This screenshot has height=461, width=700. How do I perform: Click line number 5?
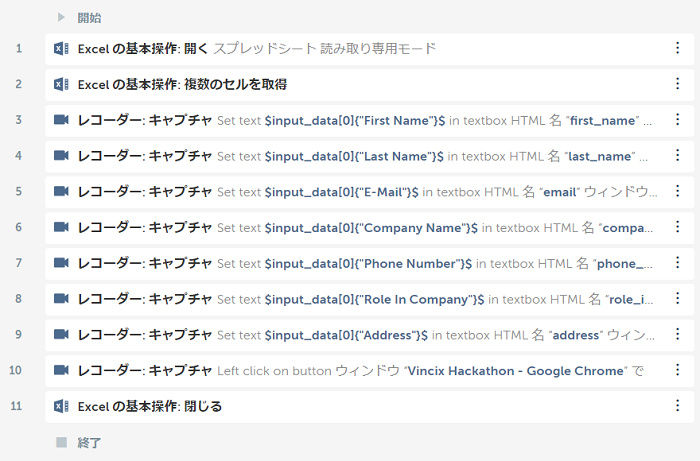click(19, 191)
